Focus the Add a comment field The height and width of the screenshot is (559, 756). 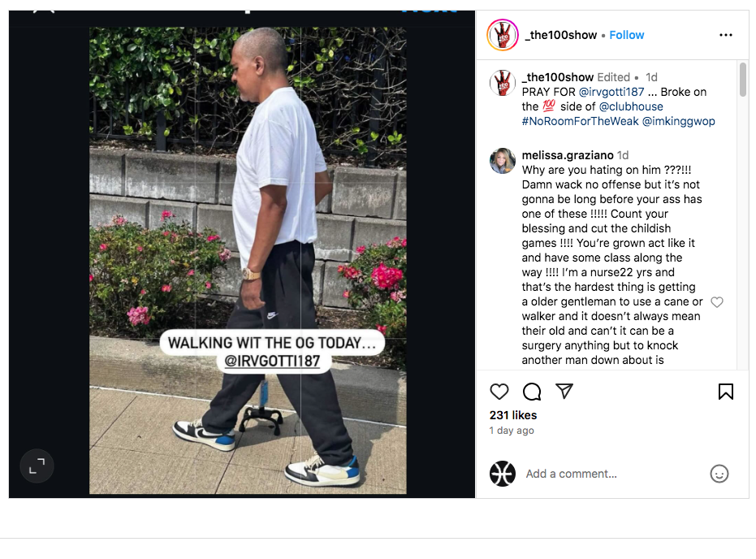(612, 474)
